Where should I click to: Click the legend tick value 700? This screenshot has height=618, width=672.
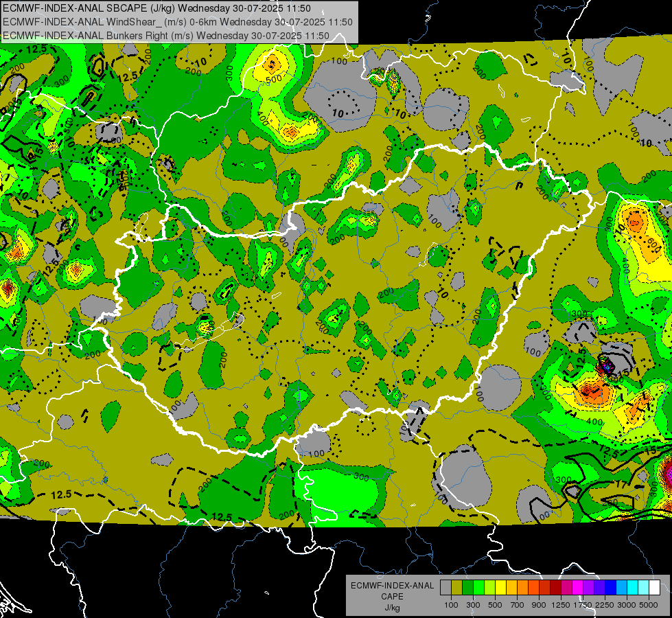click(x=517, y=605)
